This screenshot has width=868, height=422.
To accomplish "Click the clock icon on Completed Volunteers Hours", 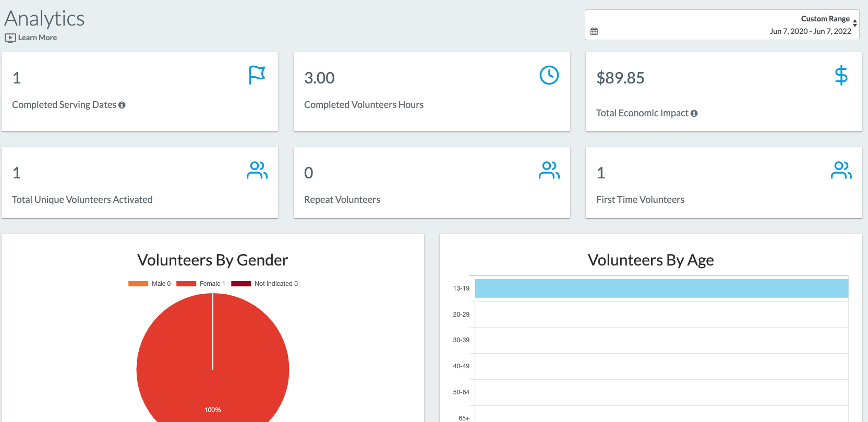I will [x=549, y=75].
